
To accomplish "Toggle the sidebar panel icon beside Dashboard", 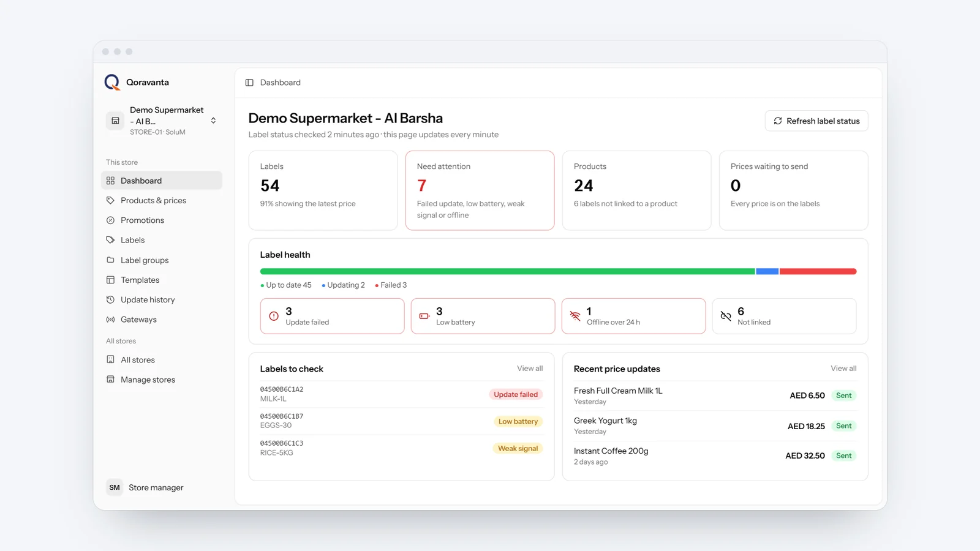I will 249,83.
